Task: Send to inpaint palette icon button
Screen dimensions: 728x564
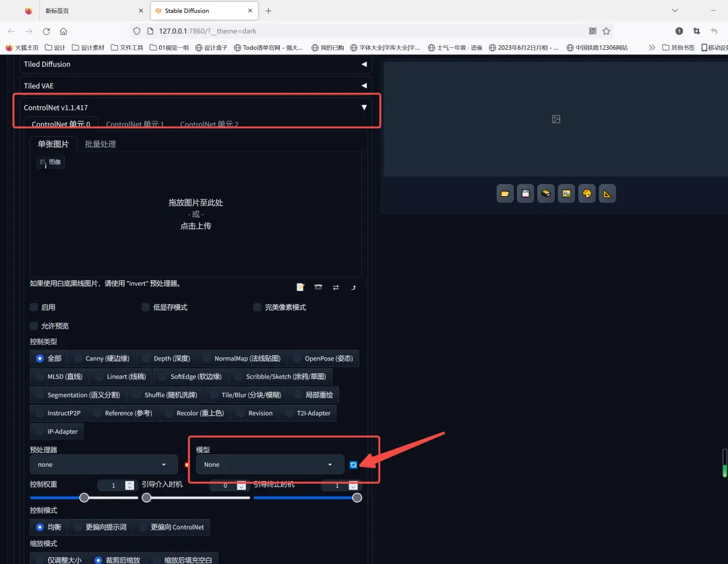Action: [x=587, y=193]
